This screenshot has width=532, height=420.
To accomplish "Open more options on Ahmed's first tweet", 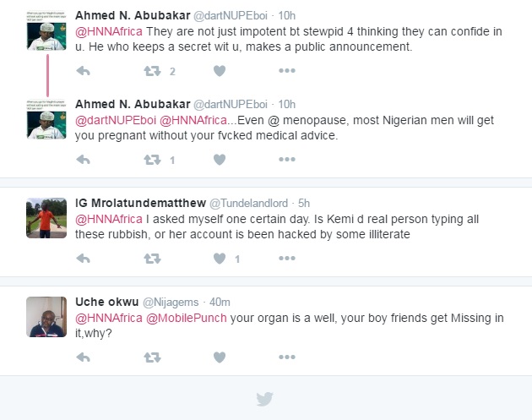I will (287, 71).
